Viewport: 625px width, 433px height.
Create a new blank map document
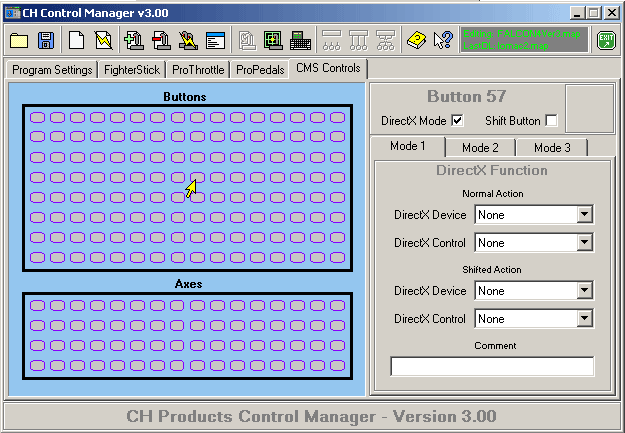coord(77,41)
